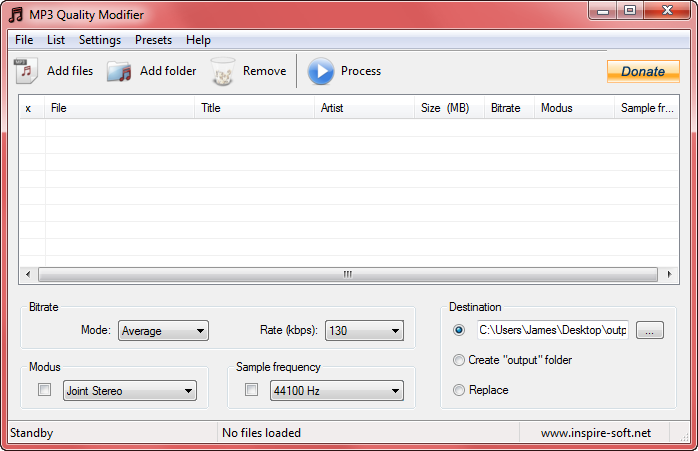698x451 pixels.
Task: Browse for destination folder with ... button
Action: (649, 330)
